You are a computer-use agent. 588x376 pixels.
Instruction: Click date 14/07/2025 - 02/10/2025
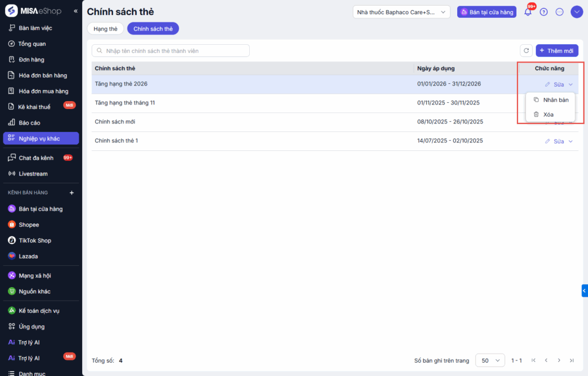(x=450, y=141)
